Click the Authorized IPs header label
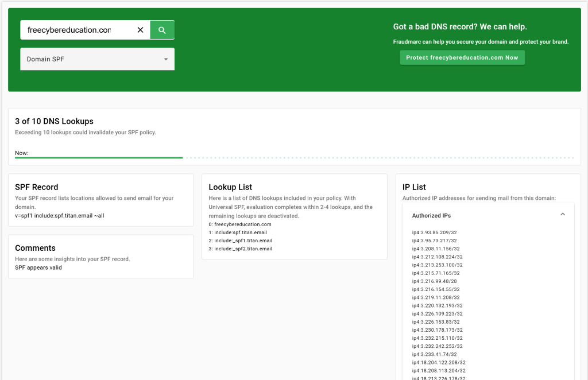This screenshot has height=380, width=588. tap(431, 215)
